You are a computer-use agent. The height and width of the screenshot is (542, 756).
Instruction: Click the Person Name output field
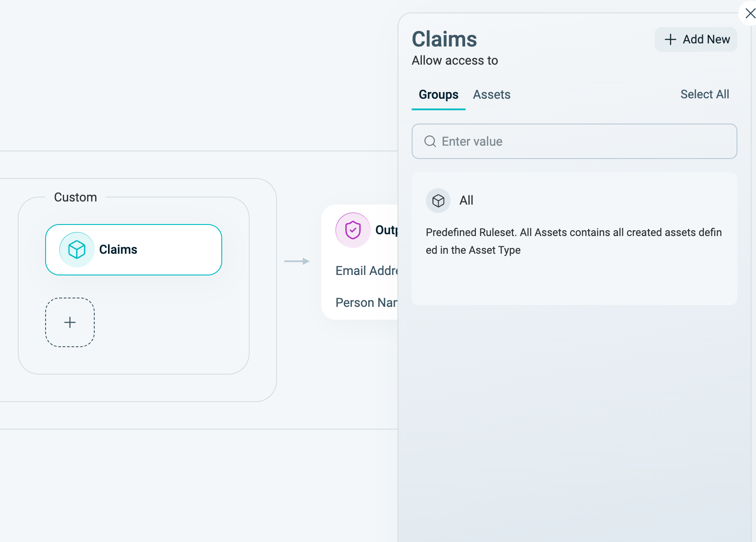click(x=366, y=302)
